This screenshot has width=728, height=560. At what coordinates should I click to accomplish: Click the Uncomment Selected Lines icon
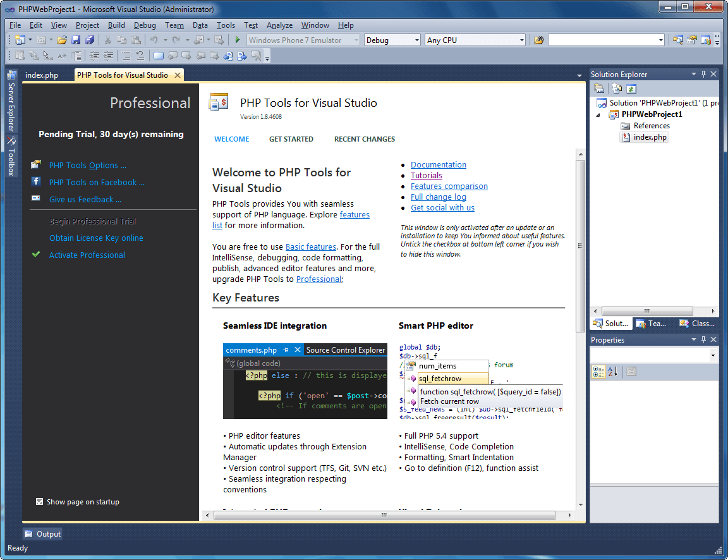point(140,56)
